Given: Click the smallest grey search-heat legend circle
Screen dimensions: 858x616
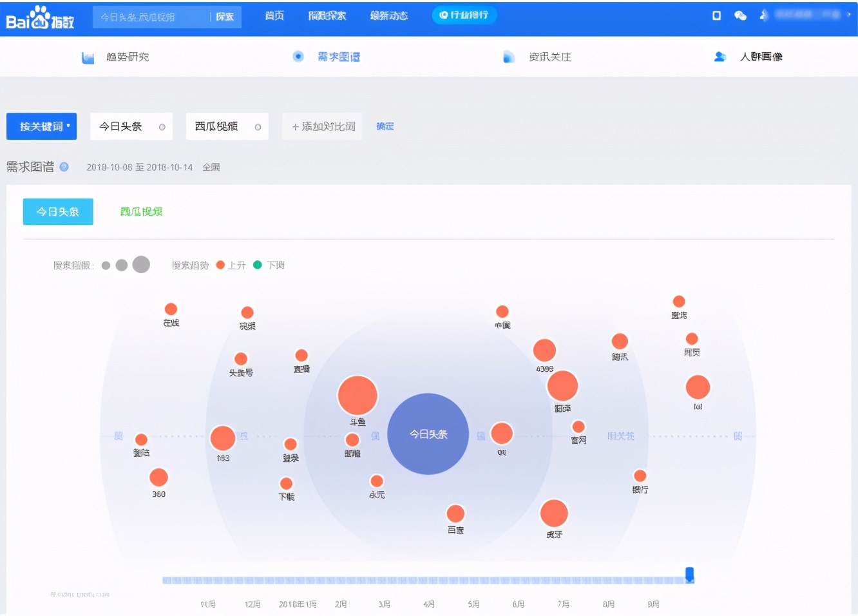Looking at the screenshot, I should (106, 265).
